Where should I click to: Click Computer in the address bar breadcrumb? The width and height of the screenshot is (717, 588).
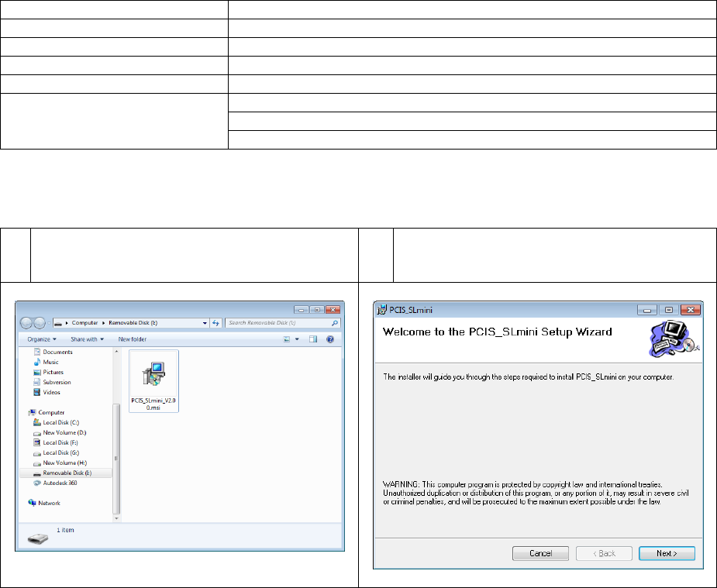point(84,322)
